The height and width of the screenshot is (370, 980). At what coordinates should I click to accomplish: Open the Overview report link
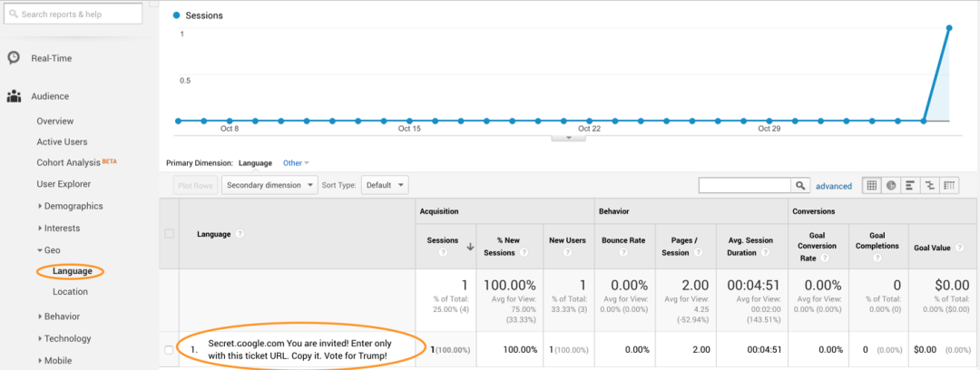pos(55,121)
